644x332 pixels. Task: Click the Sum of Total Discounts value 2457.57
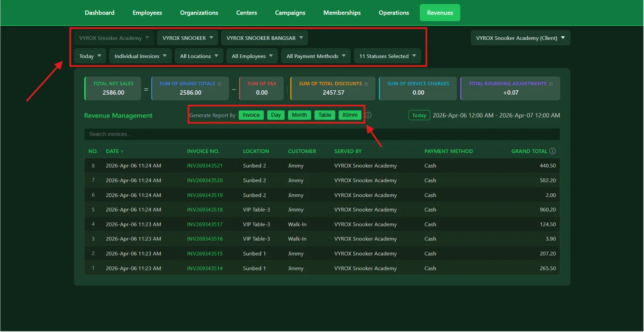[x=333, y=93]
